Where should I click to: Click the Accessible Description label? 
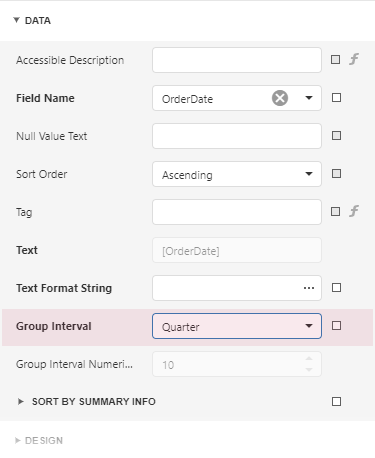coord(70,60)
